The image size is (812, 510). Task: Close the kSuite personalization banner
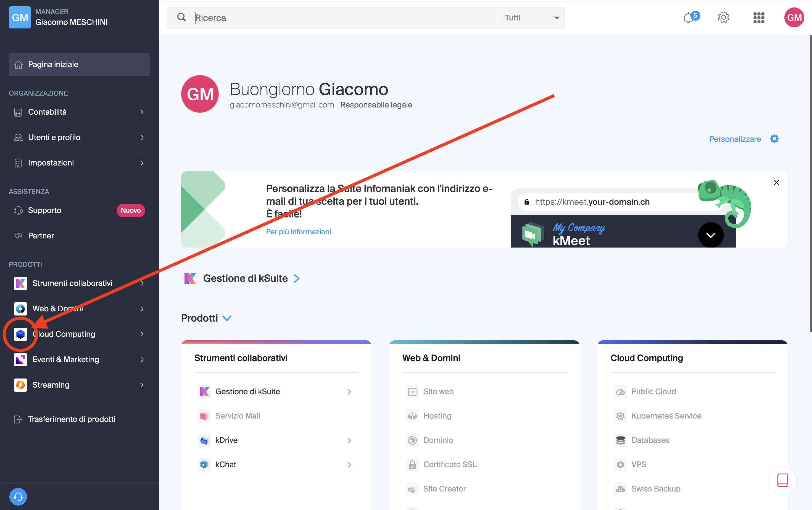pos(776,183)
